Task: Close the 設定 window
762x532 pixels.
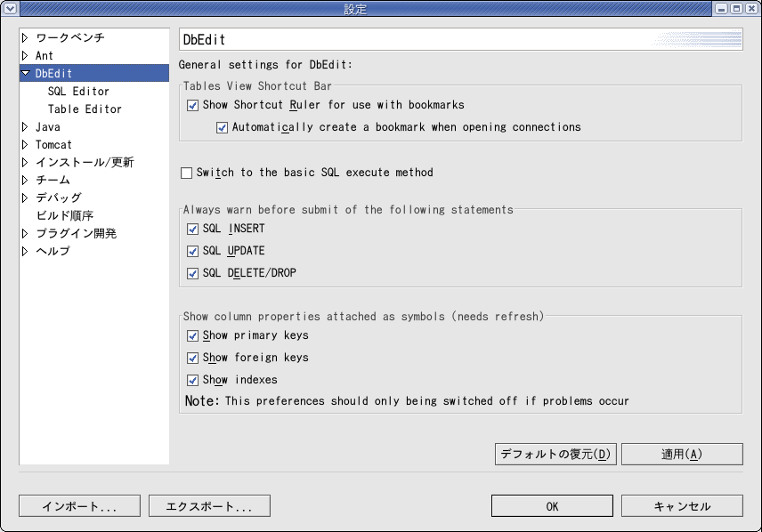Action: [x=750, y=8]
